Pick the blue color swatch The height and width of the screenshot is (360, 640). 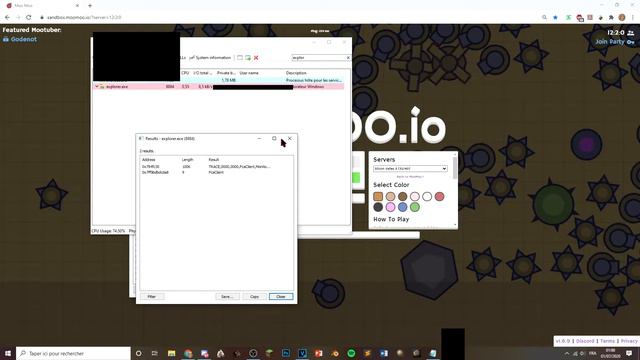pos(402,207)
